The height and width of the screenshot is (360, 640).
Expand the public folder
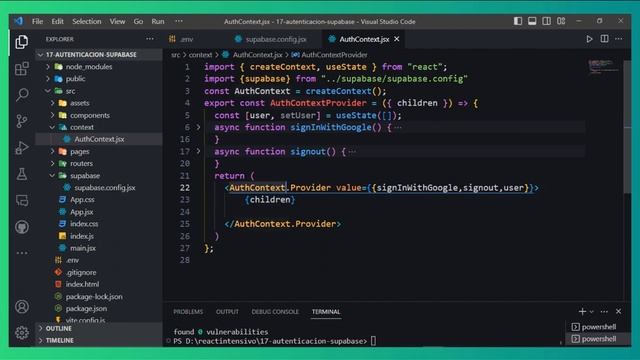[47, 79]
